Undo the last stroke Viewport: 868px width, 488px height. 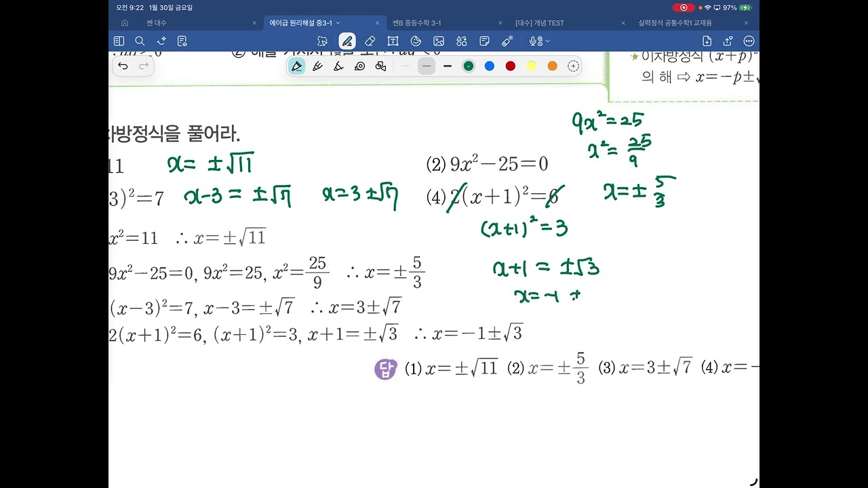[123, 66]
